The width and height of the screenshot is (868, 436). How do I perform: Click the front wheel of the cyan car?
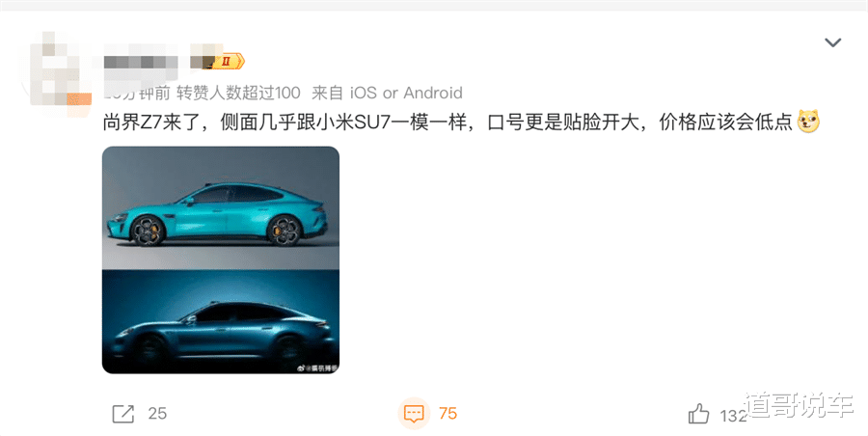coord(148,231)
